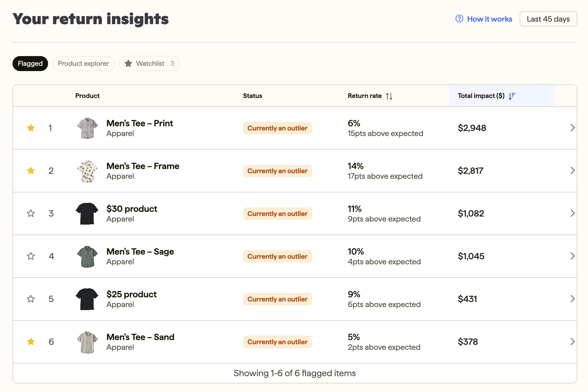The height and width of the screenshot is (392, 588).
Task: Open $30 product details chevron
Action: pyautogui.click(x=572, y=213)
